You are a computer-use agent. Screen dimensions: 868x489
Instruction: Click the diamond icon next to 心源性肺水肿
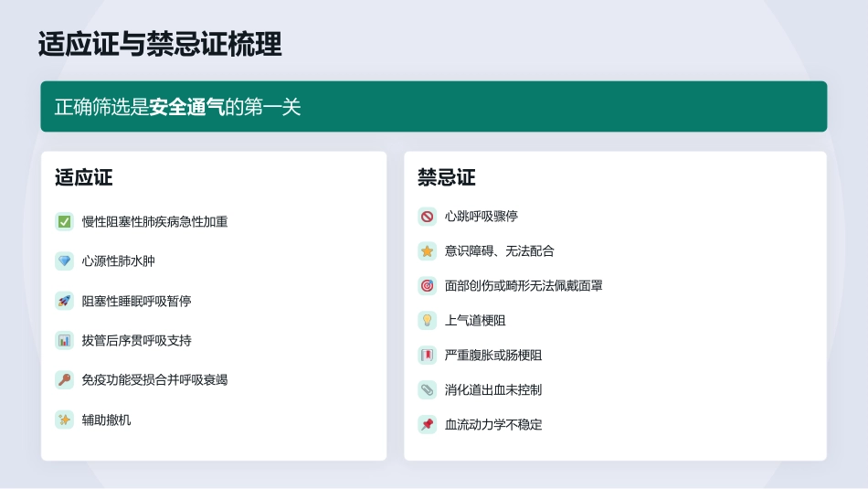click(x=64, y=260)
